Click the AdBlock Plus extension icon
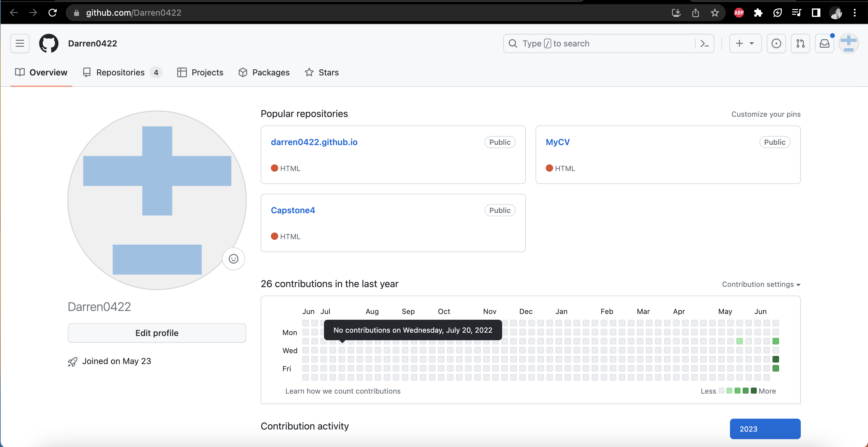 coord(739,13)
